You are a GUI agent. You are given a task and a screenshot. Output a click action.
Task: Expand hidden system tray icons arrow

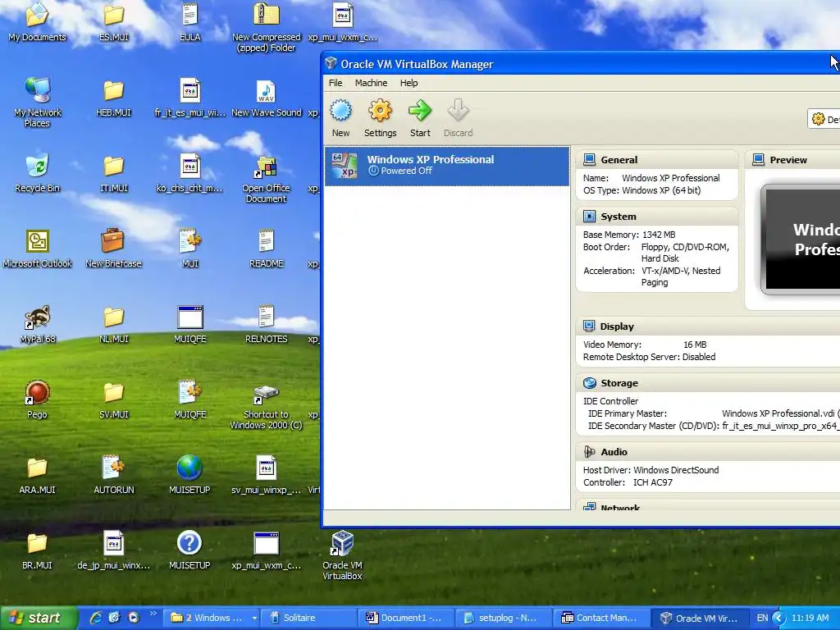(x=778, y=618)
